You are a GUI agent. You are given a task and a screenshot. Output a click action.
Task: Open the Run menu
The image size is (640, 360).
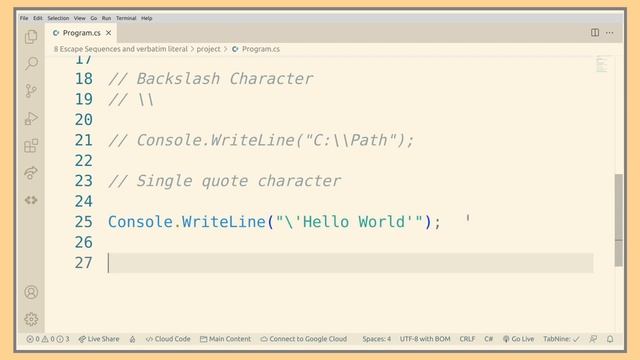coord(107,18)
